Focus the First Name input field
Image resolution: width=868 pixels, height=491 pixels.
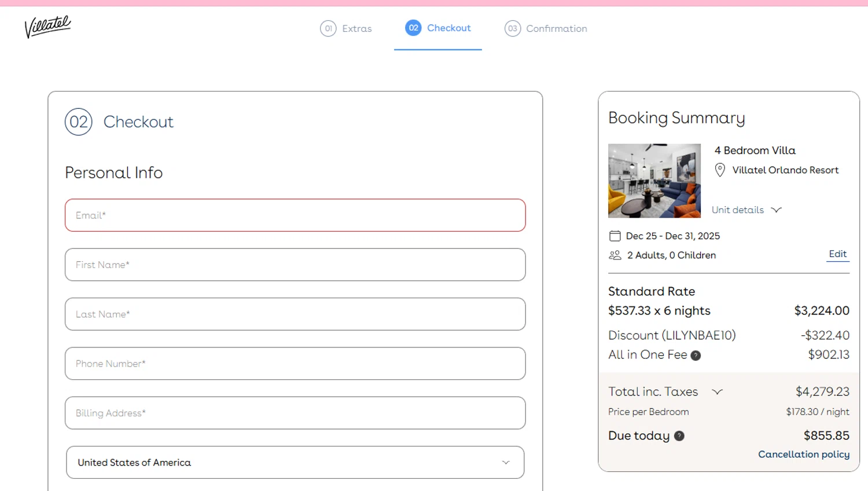pos(295,265)
